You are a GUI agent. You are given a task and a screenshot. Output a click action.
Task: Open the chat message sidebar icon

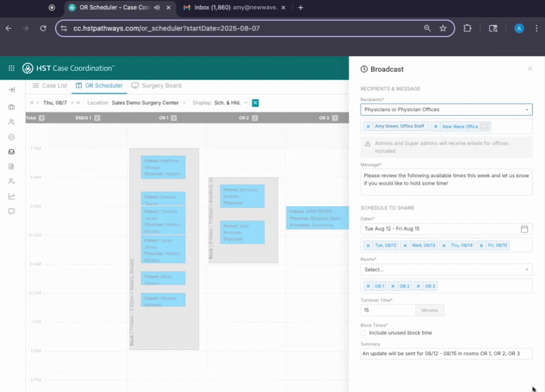11,211
